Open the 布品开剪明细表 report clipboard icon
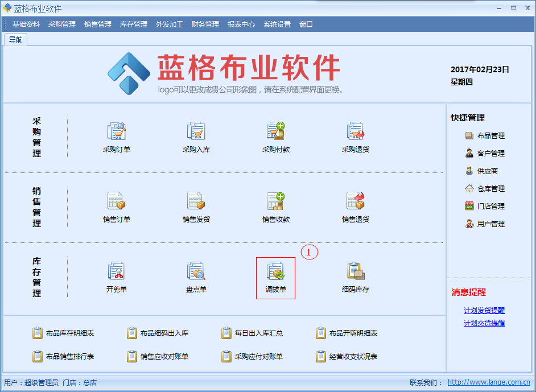Viewport: 536px width, 392px height. point(321,333)
